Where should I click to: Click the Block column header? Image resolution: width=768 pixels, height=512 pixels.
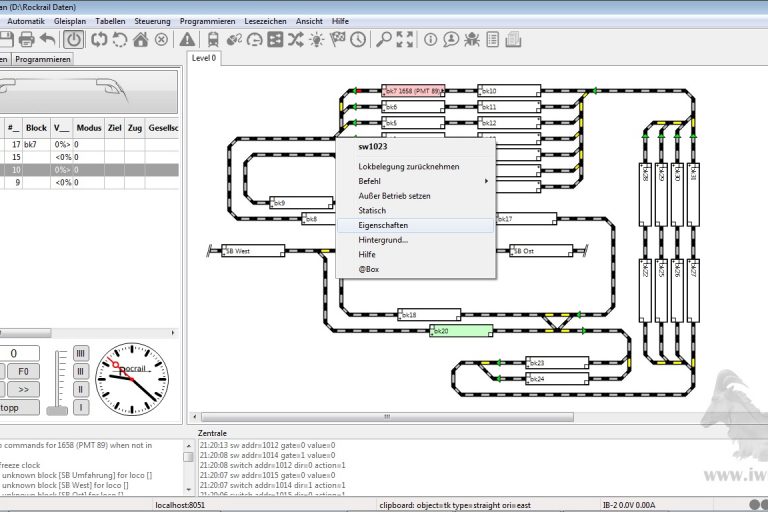coord(36,128)
